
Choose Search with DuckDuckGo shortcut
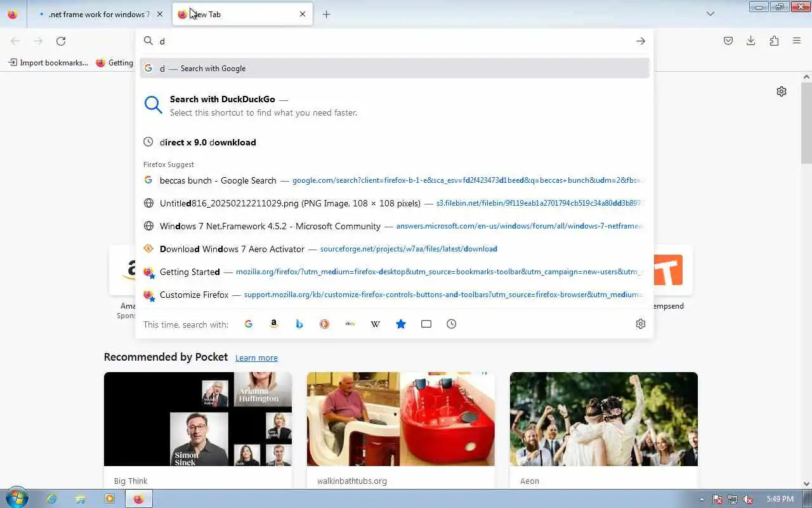pos(395,105)
